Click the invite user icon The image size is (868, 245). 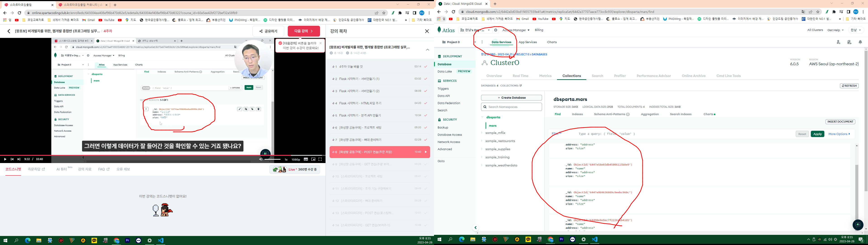(x=838, y=42)
